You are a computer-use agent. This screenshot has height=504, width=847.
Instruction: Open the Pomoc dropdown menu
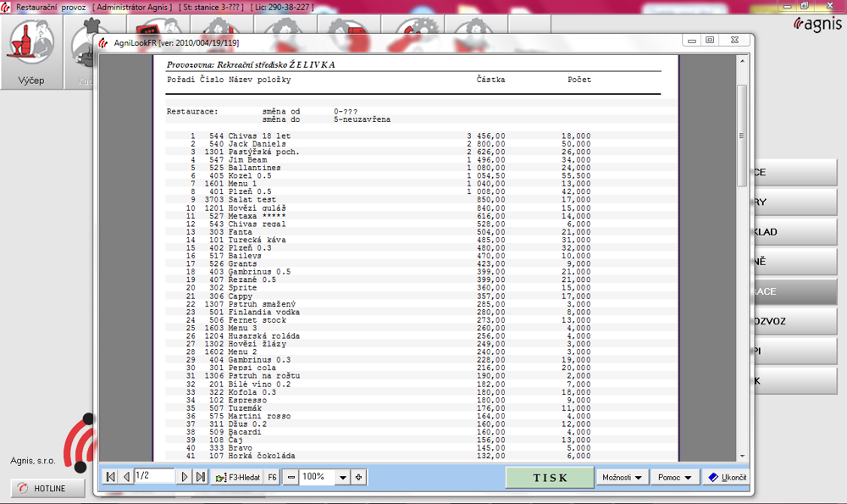click(x=675, y=478)
